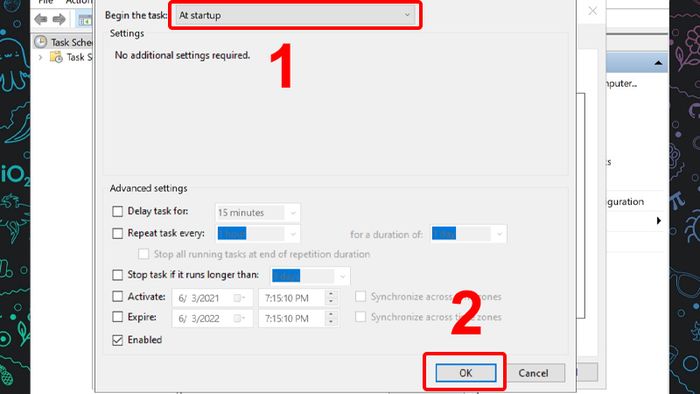
Task: Click OK to confirm the trigger
Action: [466, 373]
